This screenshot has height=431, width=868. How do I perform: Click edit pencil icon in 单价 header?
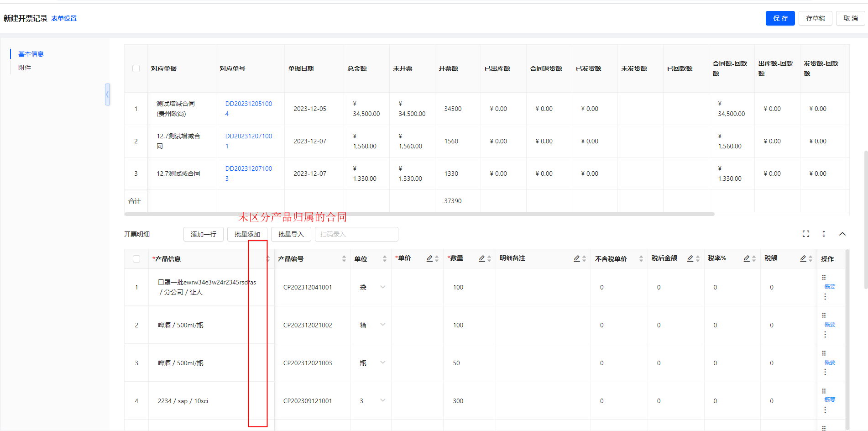point(429,258)
